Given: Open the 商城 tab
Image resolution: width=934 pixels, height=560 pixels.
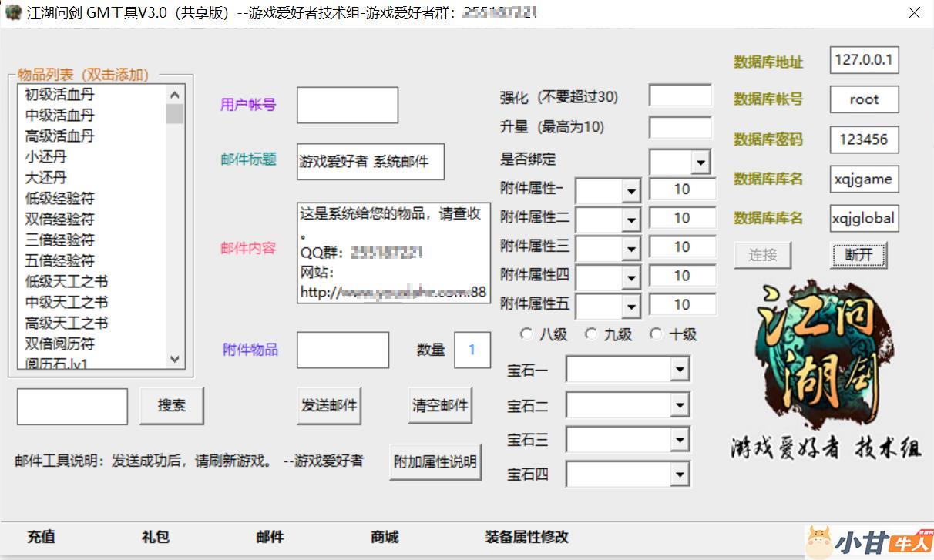Looking at the screenshot, I should pyautogui.click(x=385, y=537).
